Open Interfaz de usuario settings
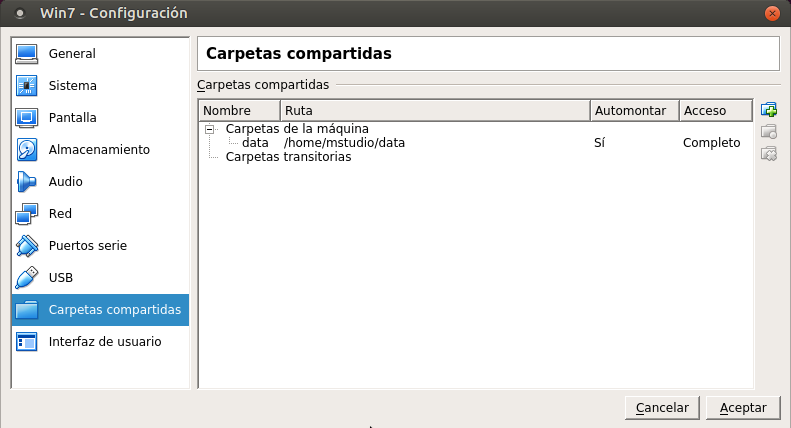This screenshot has height=428, width=791. pos(100,342)
